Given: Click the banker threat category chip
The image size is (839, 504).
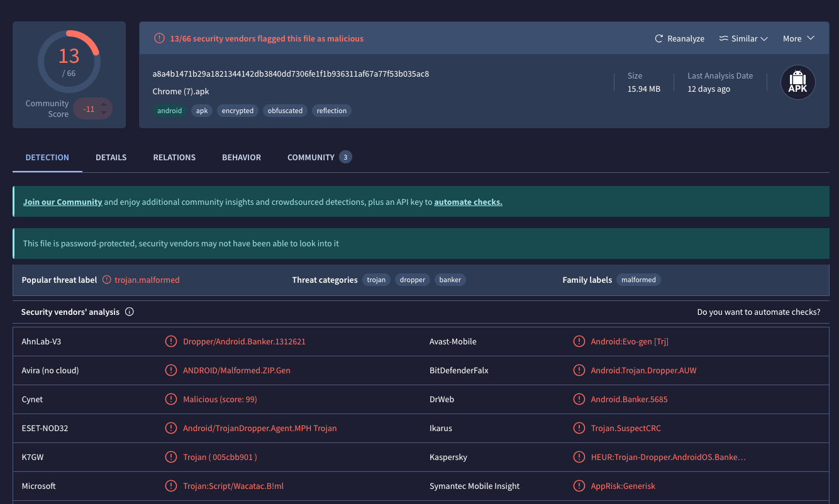Looking at the screenshot, I should [x=450, y=280].
